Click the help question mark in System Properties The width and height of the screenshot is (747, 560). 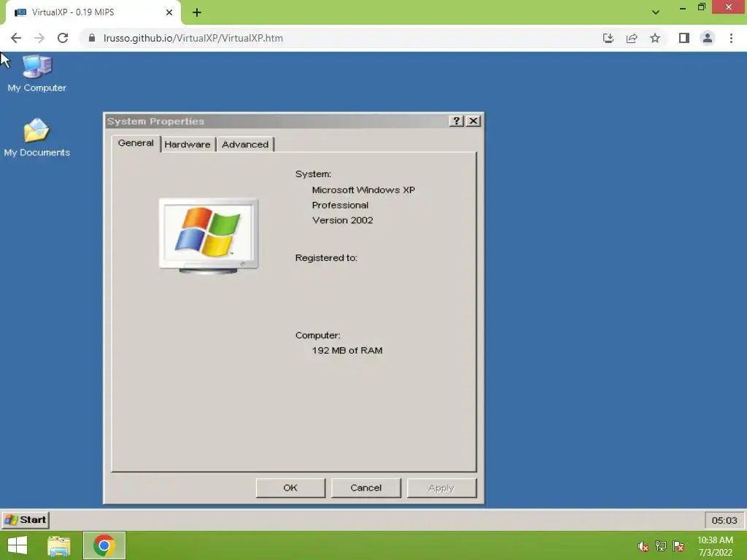click(457, 121)
